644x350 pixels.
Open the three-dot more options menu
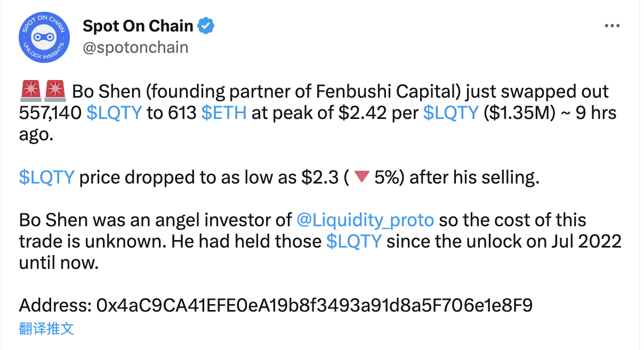[612, 25]
